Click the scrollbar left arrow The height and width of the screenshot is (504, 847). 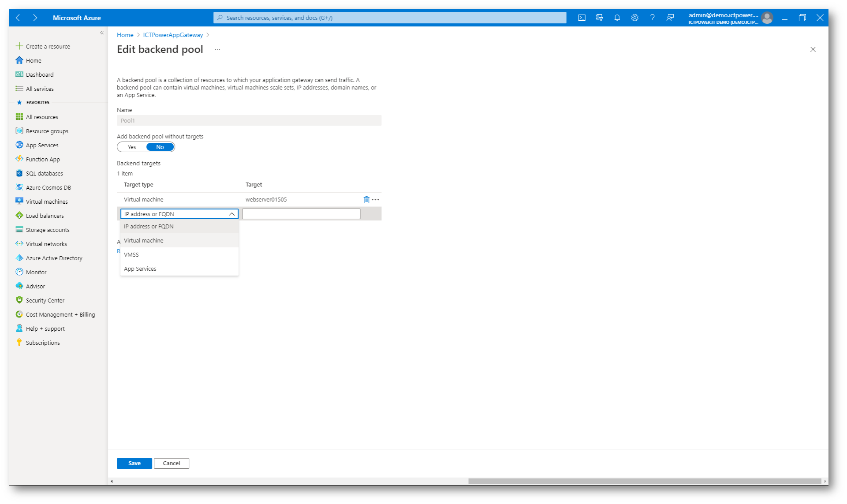(x=112, y=481)
